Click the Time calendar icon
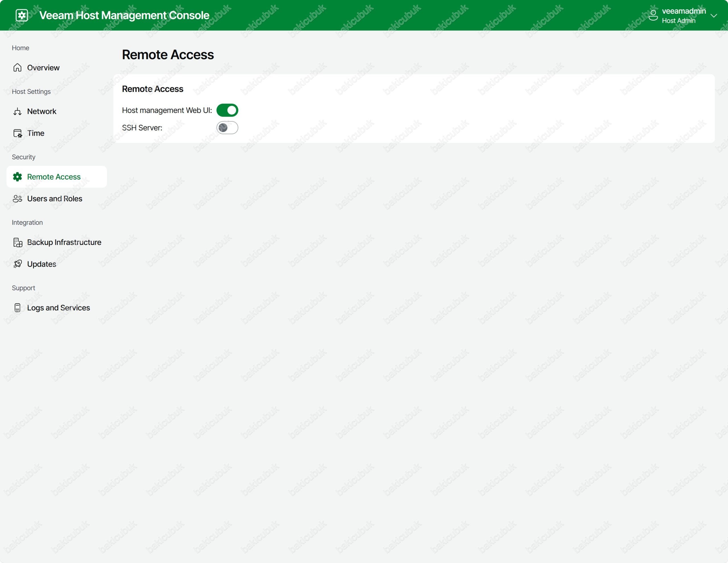This screenshot has width=728, height=563. 17,133
